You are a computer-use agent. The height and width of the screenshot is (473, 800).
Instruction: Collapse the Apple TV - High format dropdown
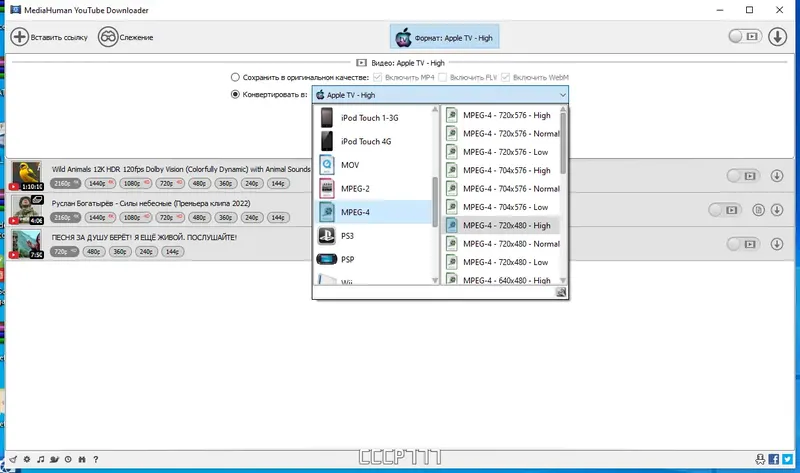pyautogui.click(x=562, y=95)
